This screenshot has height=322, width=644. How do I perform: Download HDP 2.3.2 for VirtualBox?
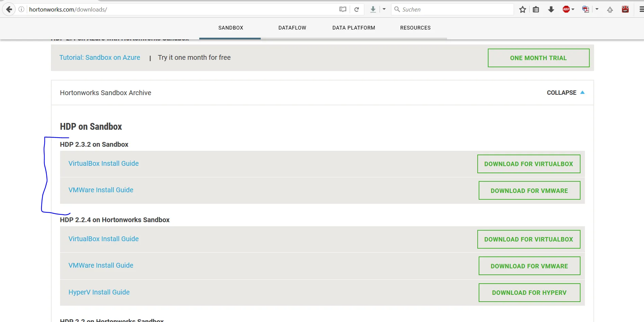pyautogui.click(x=529, y=164)
